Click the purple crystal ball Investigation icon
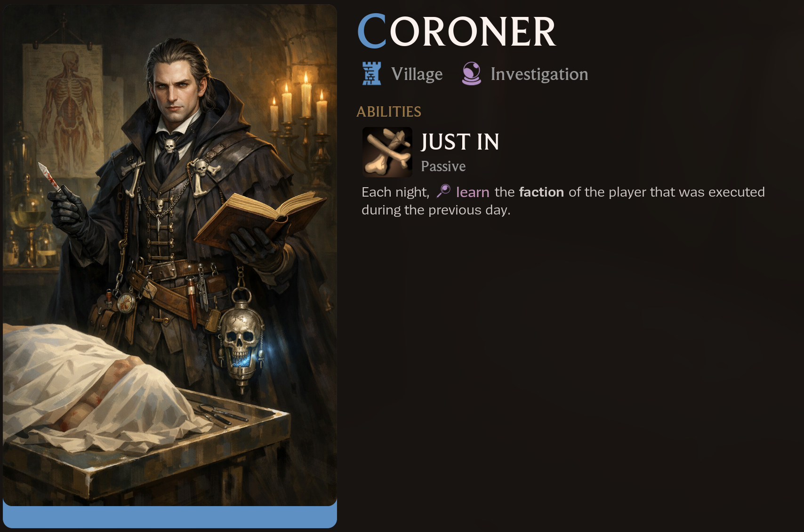Image resolution: width=804 pixels, height=532 pixels. [471, 73]
